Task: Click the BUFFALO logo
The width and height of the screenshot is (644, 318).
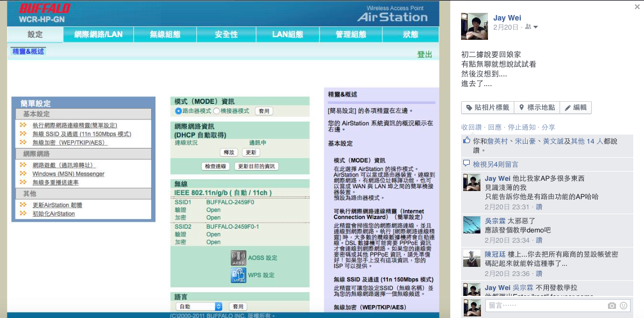Action: tap(44, 8)
